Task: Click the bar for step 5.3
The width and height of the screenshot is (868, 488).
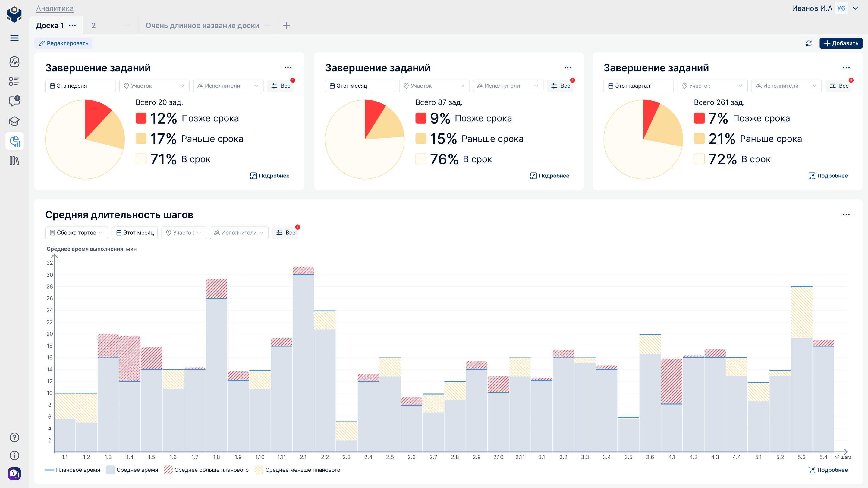Action: coord(802,369)
